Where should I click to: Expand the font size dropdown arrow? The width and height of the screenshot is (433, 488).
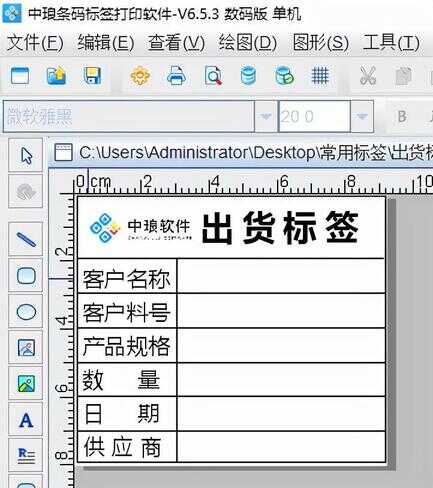[x=362, y=116]
